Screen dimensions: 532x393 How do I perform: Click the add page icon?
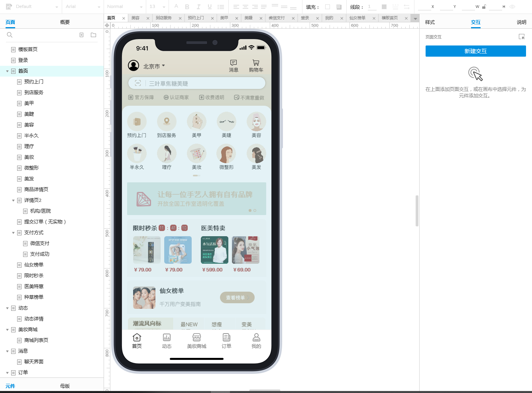coord(82,35)
